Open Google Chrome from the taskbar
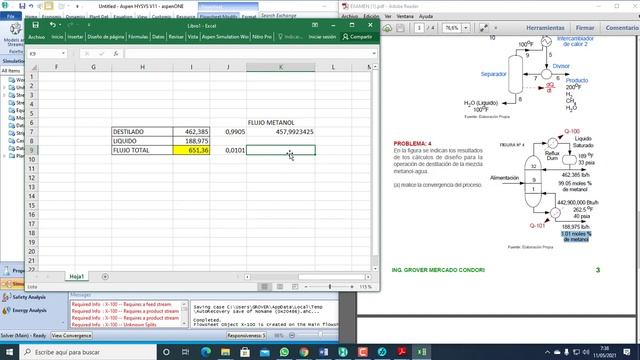Screen dimensions: 640x360 point(304,352)
